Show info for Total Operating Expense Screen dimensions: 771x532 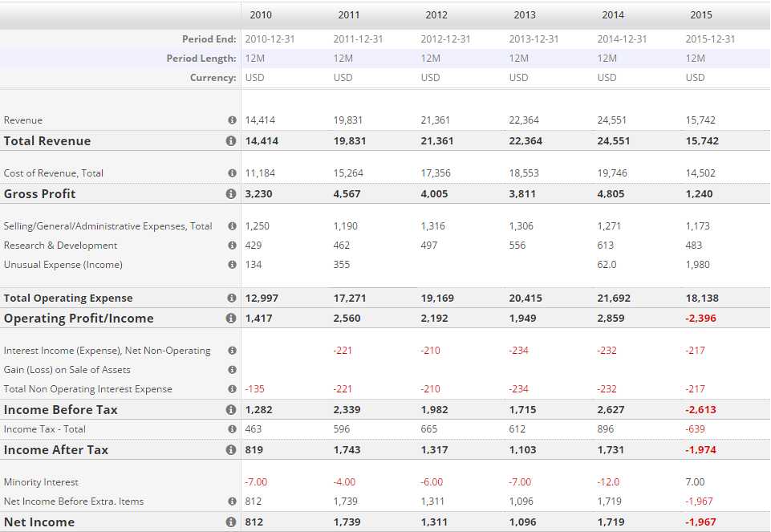(231, 298)
